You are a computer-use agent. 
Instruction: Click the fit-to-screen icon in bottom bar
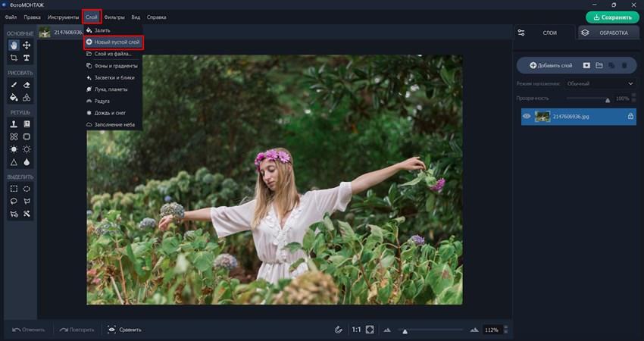point(370,330)
